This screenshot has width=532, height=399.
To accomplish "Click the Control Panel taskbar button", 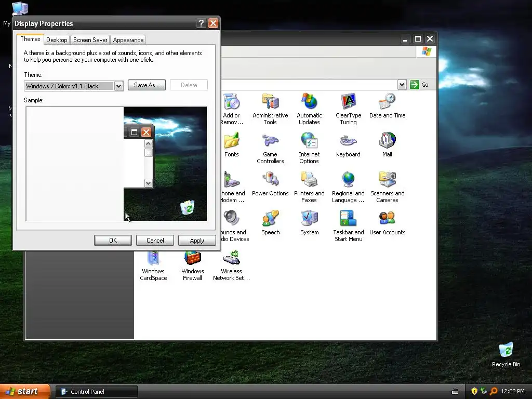I will [97, 392].
